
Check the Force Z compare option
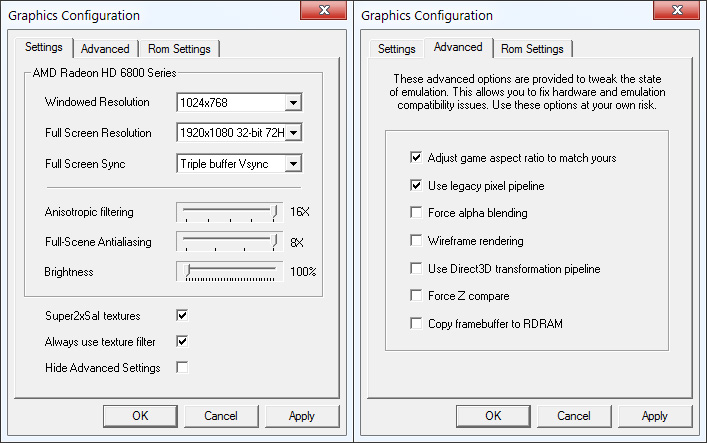point(416,296)
